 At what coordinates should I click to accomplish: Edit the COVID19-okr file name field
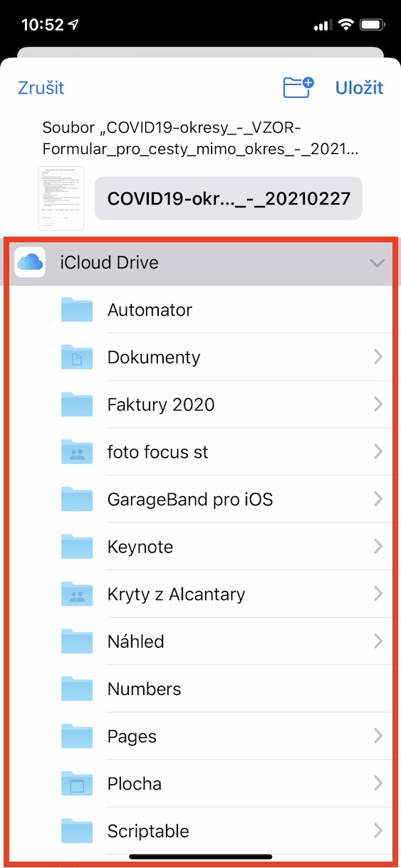pos(229,198)
